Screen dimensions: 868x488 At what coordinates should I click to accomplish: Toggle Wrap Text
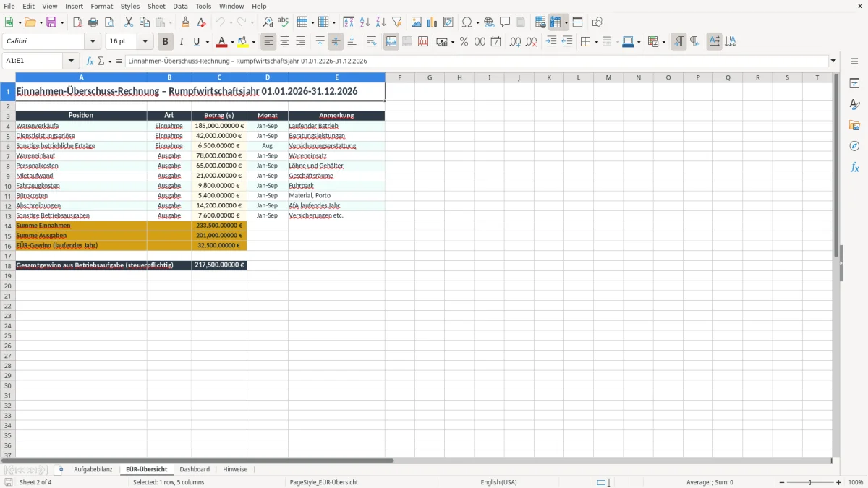(372, 42)
